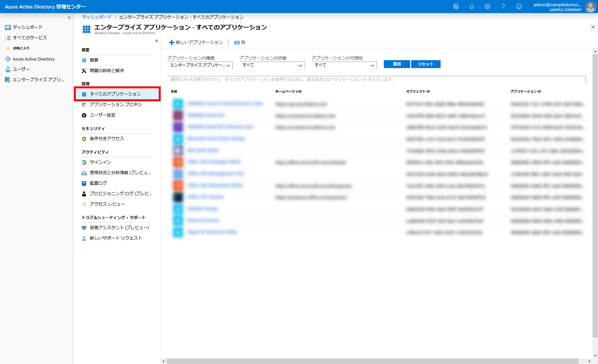
Task: Collapse the blade menu with double chevron
Action: 157,41
